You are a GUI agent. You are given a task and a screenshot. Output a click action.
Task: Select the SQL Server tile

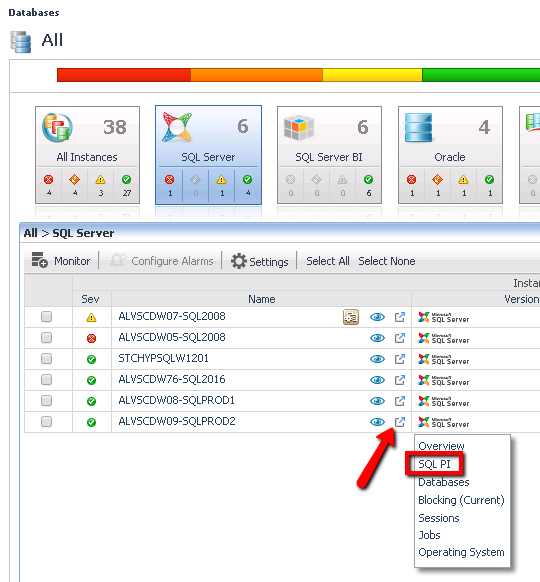(208, 155)
